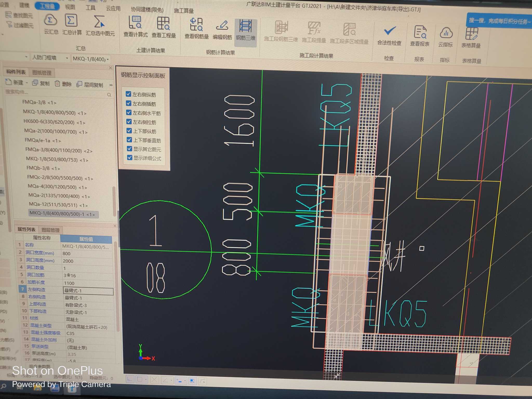This screenshot has height=399, width=532.
Task: Run 合法性检查 validity check
Action: coord(389,36)
